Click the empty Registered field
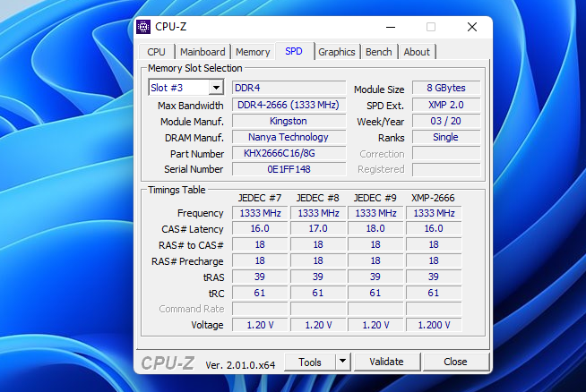This screenshot has height=392, width=586. coord(446,169)
